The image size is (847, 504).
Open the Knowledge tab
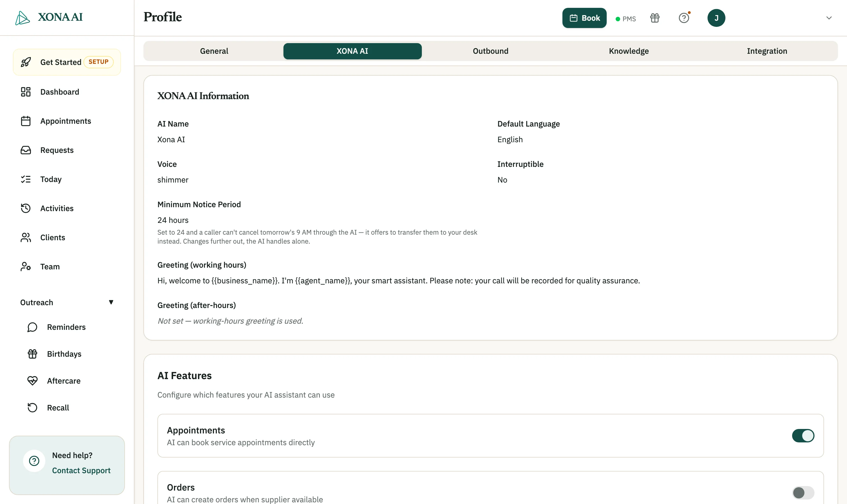629,51
